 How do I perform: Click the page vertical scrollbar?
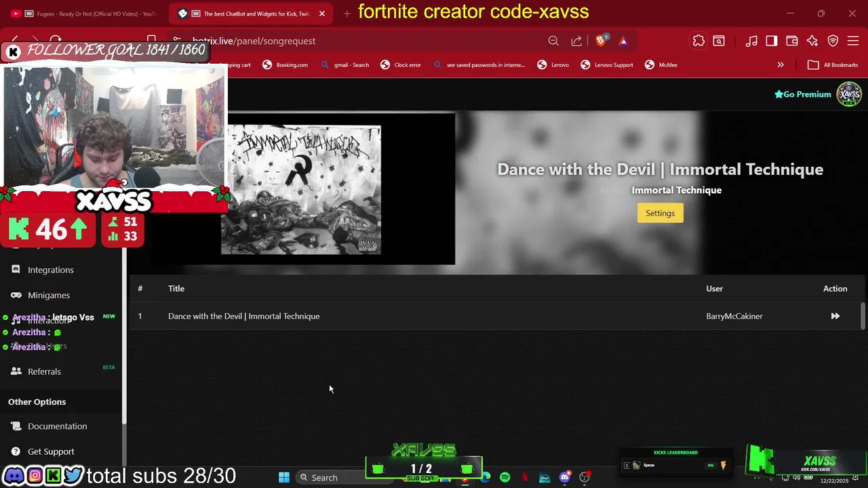coord(863,317)
